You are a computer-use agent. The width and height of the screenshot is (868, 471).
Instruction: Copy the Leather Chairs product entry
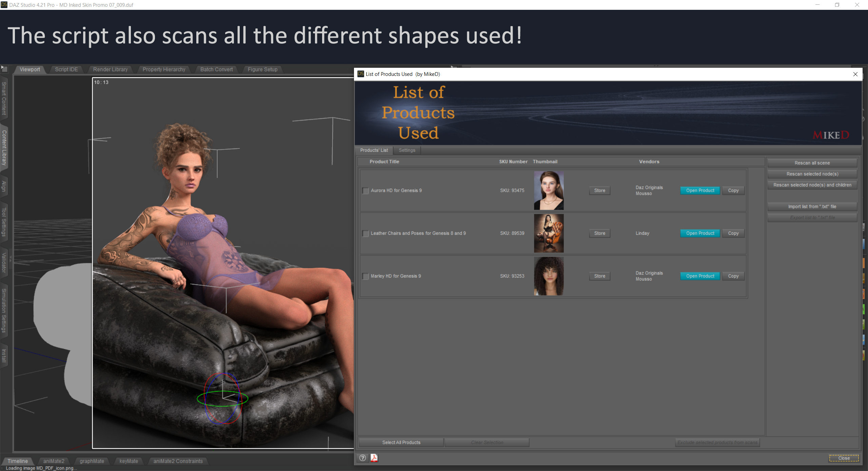(x=733, y=233)
